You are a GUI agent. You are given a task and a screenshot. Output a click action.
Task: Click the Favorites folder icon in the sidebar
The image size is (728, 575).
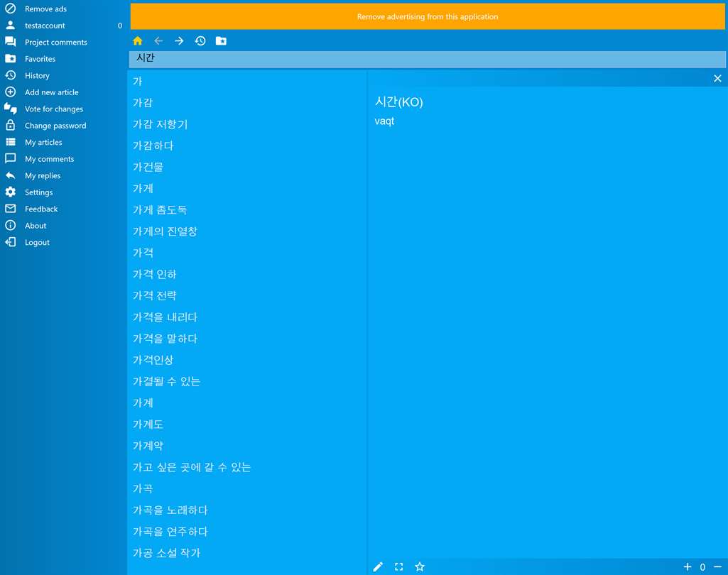(x=10, y=58)
